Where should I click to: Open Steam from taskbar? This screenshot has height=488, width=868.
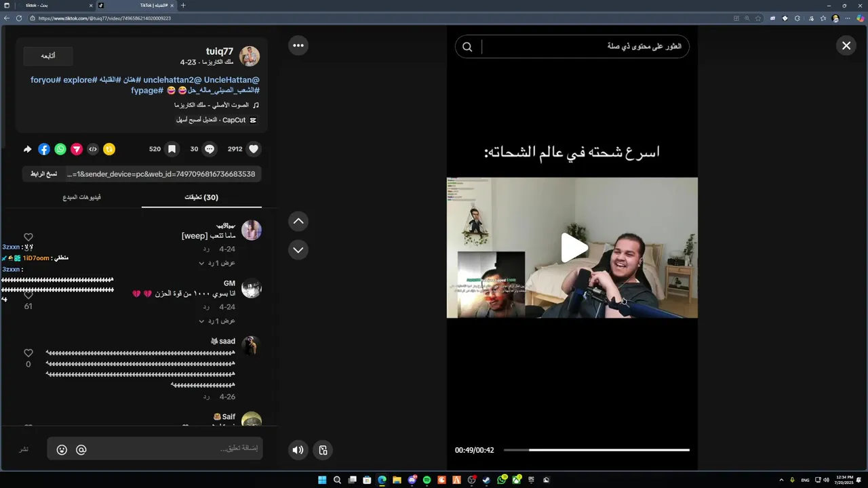point(486,480)
